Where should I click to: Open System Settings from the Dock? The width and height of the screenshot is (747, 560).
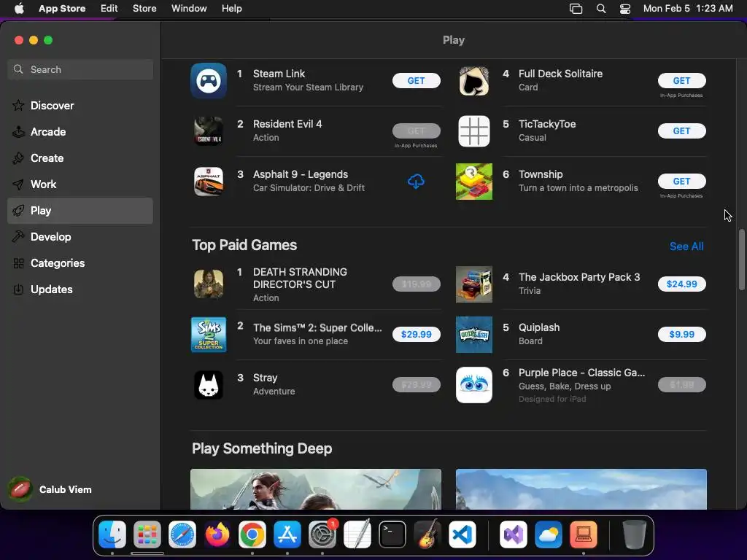(x=322, y=534)
